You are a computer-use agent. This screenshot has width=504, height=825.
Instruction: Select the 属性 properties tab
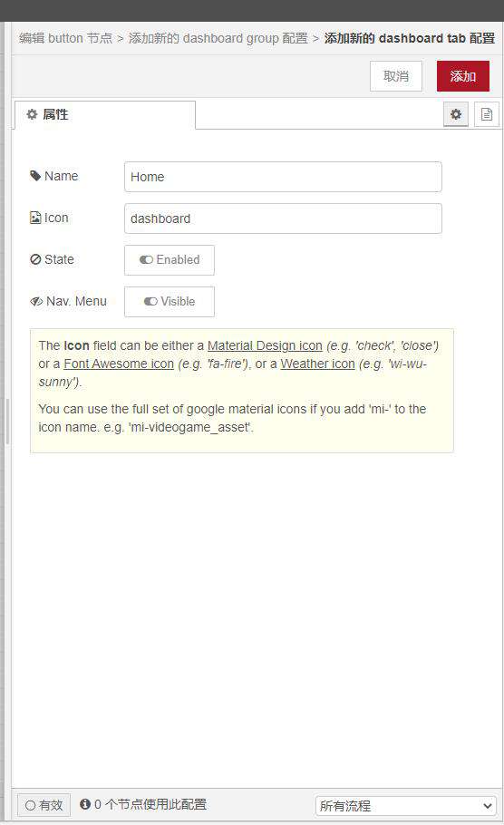[104, 115]
